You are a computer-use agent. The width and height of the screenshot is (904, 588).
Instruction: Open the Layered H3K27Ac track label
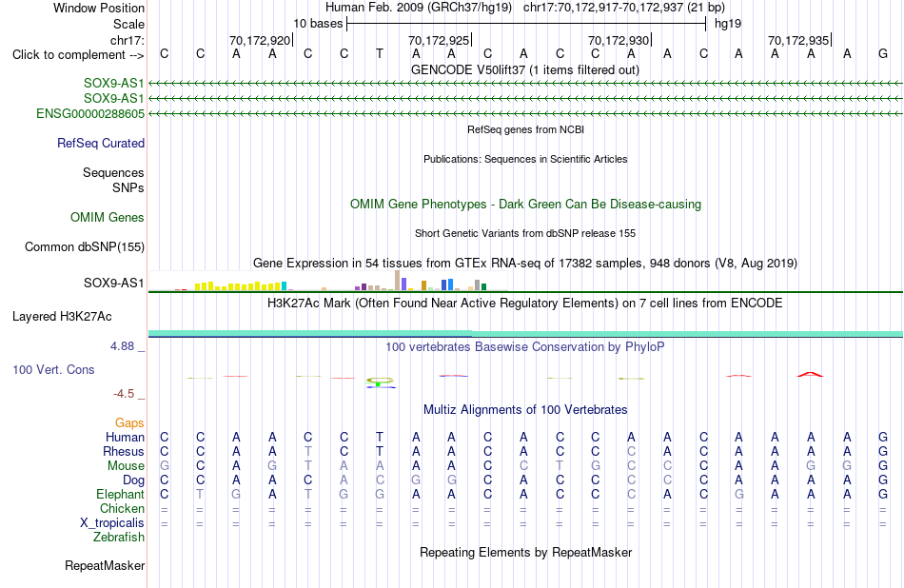62,317
